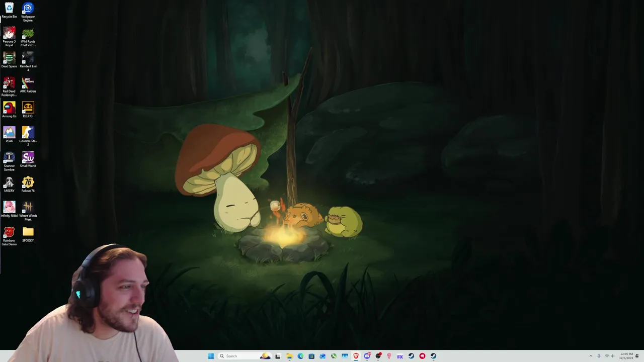Select the Fallout 76 desktop icon
Screen dimensions: 644x362
(28, 184)
